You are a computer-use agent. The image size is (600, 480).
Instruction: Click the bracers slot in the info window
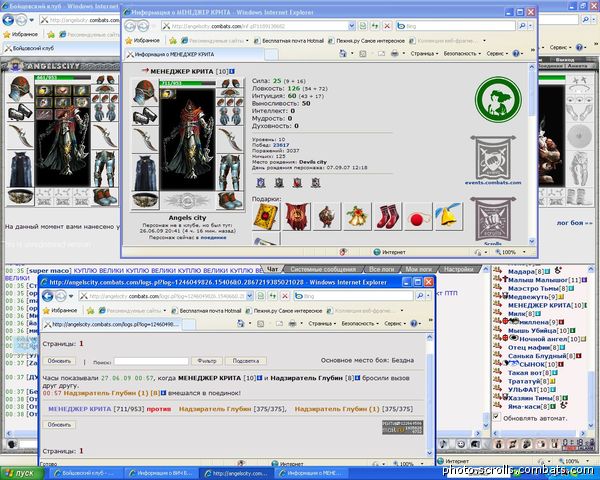coord(145,116)
